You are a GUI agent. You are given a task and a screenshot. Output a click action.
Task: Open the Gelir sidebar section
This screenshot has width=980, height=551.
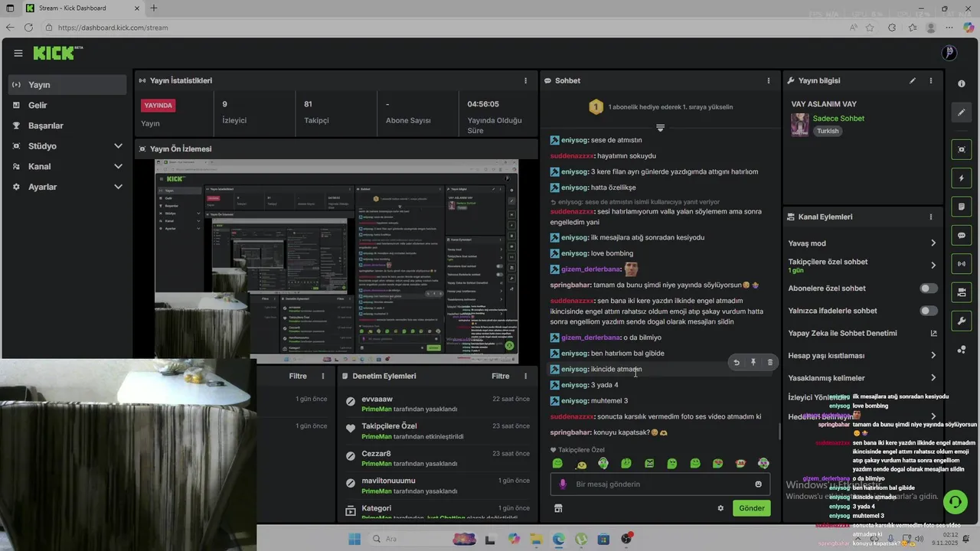[x=67, y=106]
